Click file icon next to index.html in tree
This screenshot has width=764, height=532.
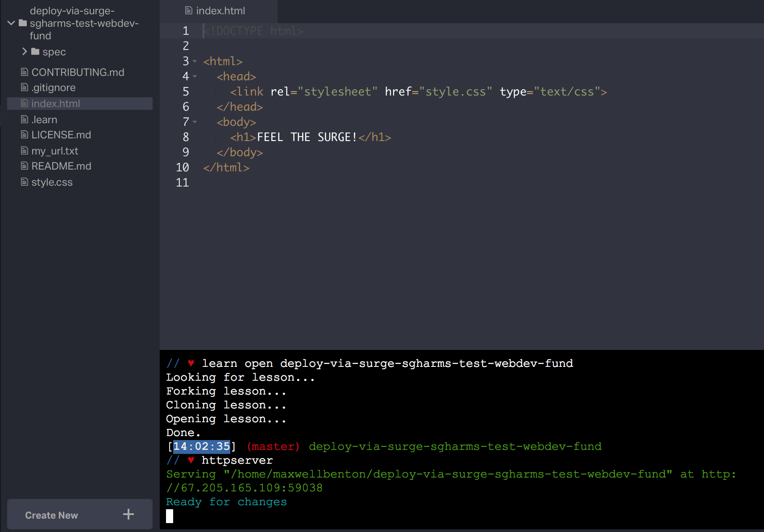tap(25, 103)
